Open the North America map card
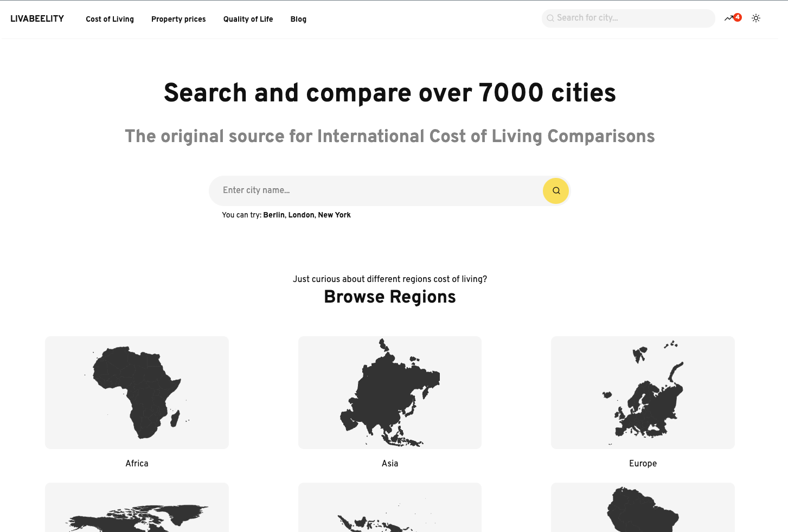The height and width of the screenshot is (532, 788). pyautogui.click(x=137, y=508)
